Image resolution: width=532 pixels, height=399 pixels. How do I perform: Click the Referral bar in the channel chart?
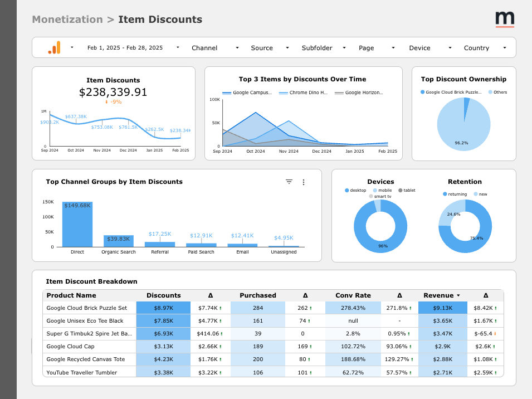coord(160,244)
